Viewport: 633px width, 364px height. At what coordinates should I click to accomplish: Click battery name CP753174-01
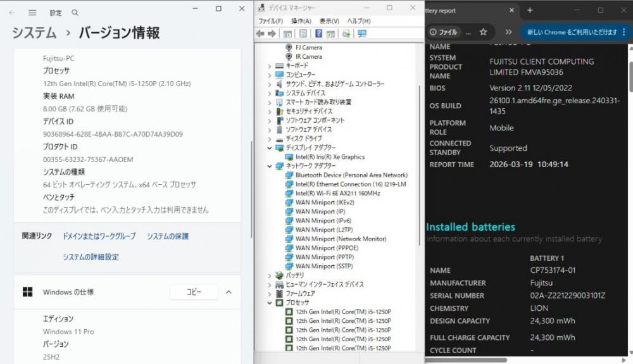[x=553, y=270]
